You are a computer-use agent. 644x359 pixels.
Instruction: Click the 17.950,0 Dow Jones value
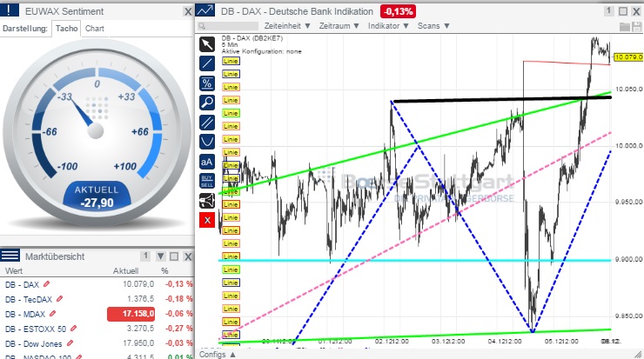pos(138,343)
